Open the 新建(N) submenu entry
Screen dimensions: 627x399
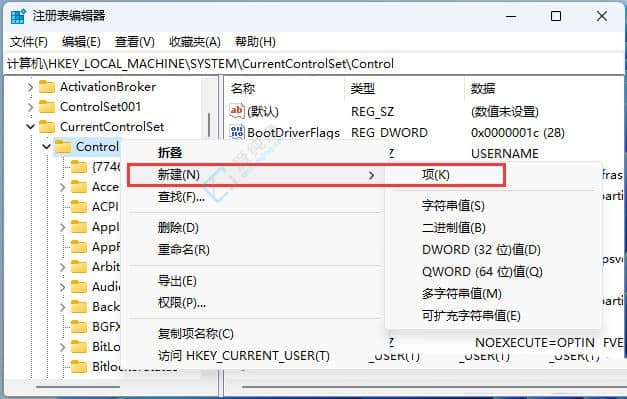tap(255, 175)
